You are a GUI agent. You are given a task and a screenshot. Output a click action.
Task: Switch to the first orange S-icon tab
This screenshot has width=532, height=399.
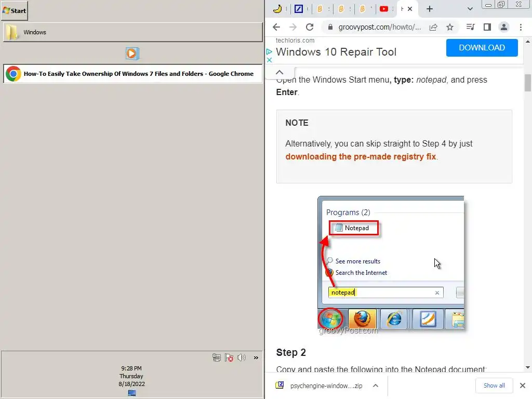click(x=320, y=9)
